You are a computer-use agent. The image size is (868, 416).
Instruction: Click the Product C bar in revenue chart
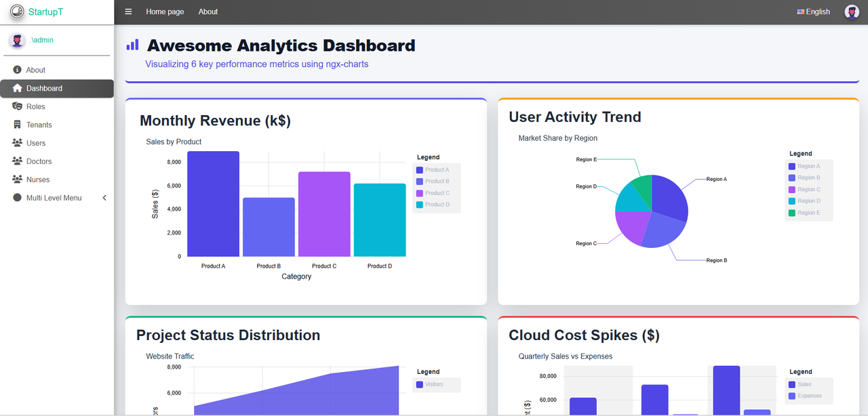324,214
